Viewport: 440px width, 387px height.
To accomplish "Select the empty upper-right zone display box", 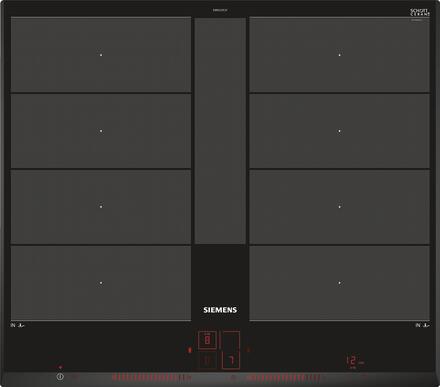I will [231, 340].
